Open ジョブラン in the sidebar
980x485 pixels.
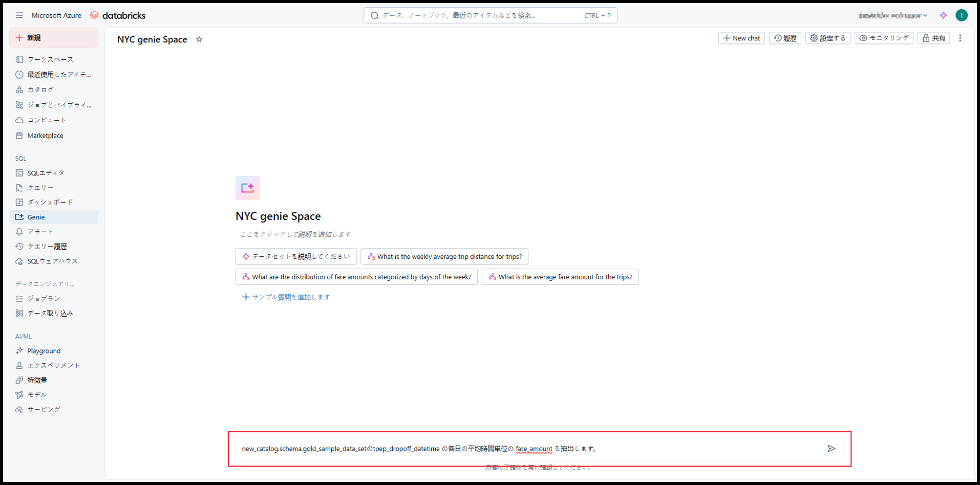(54, 298)
